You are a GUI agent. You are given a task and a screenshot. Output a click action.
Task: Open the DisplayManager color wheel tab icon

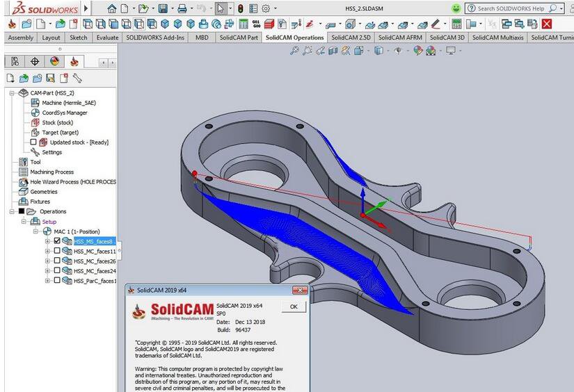click(x=54, y=61)
